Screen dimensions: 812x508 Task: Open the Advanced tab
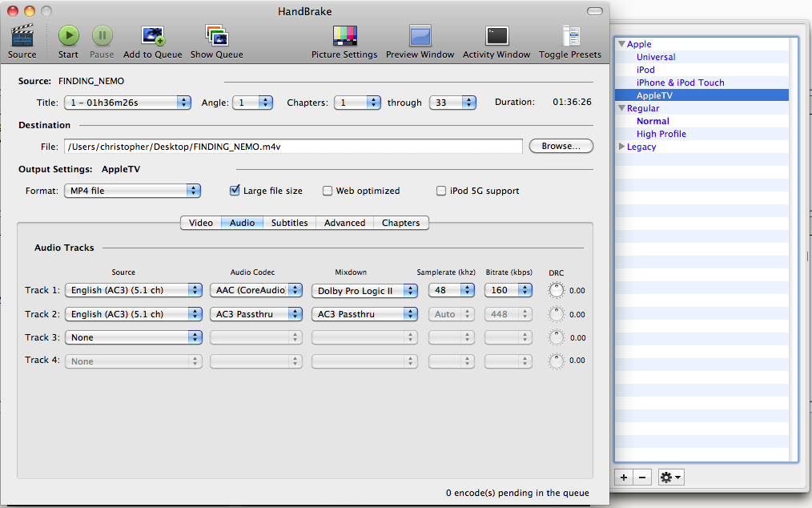[x=345, y=223]
